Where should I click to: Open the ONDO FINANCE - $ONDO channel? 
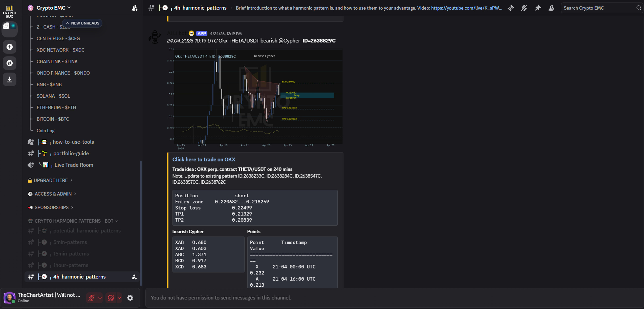[x=63, y=73]
